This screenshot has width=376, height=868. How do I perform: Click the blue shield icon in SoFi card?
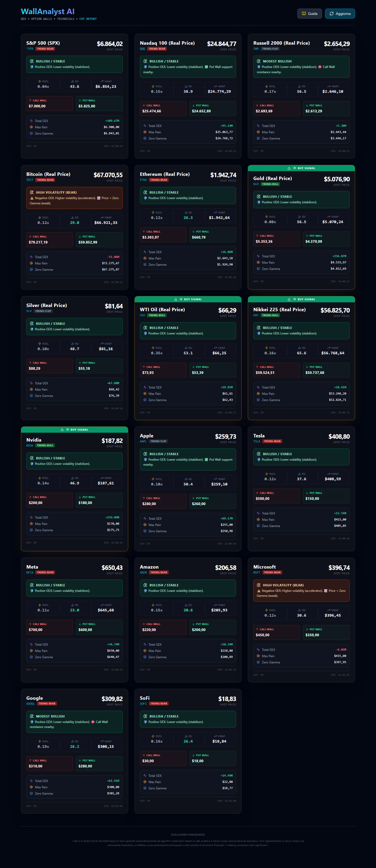coord(145,722)
